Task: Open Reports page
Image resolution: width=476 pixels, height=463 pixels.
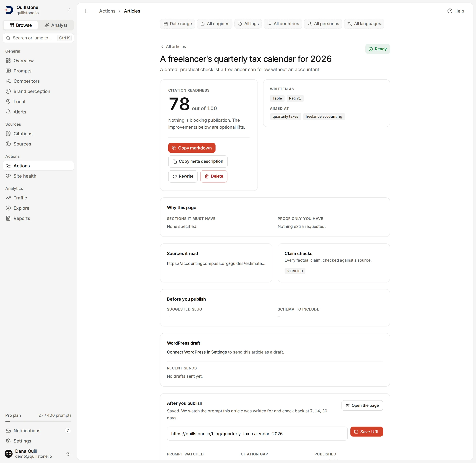Action: click(38, 218)
